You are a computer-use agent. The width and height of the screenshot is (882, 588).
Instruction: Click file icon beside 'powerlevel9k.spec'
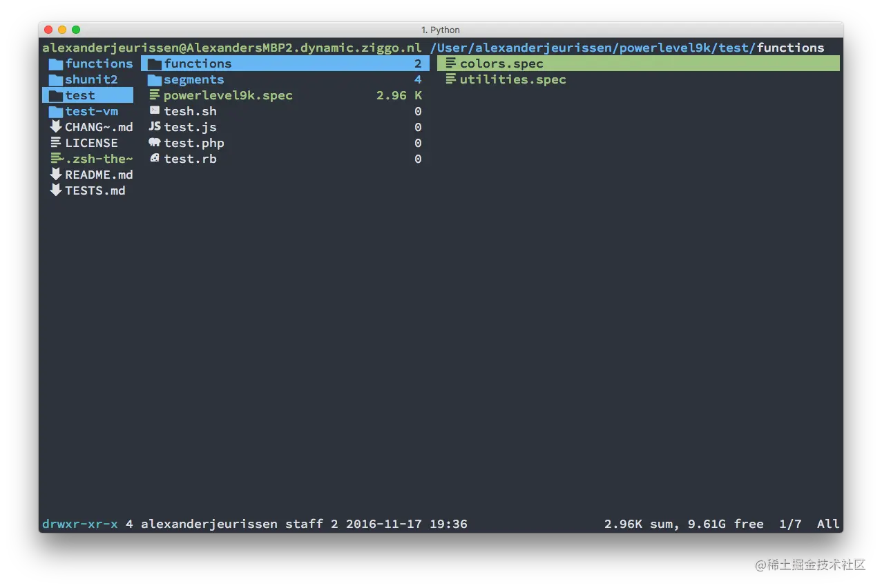(155, 95)
